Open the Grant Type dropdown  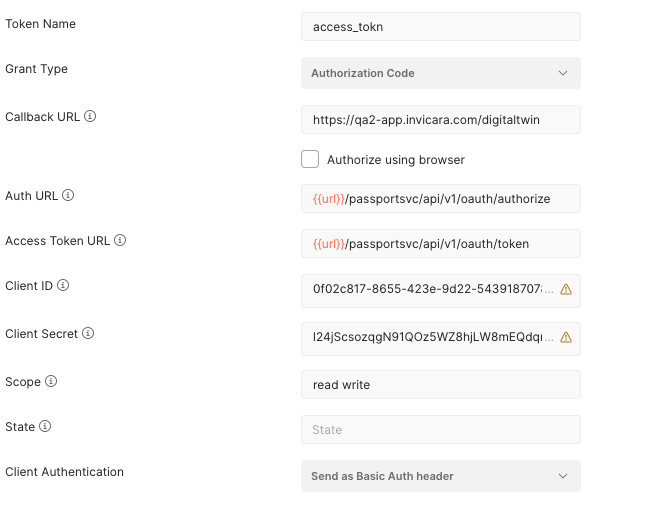pos(440,73)
